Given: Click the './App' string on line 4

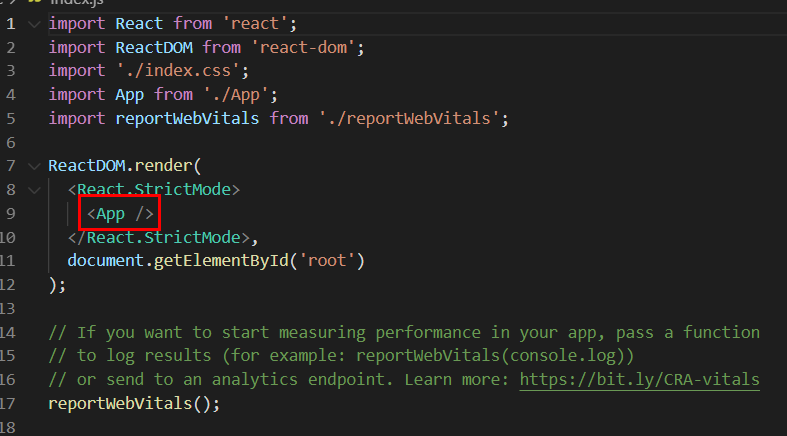Looking at the screenshot, I should tap(236, 95).
